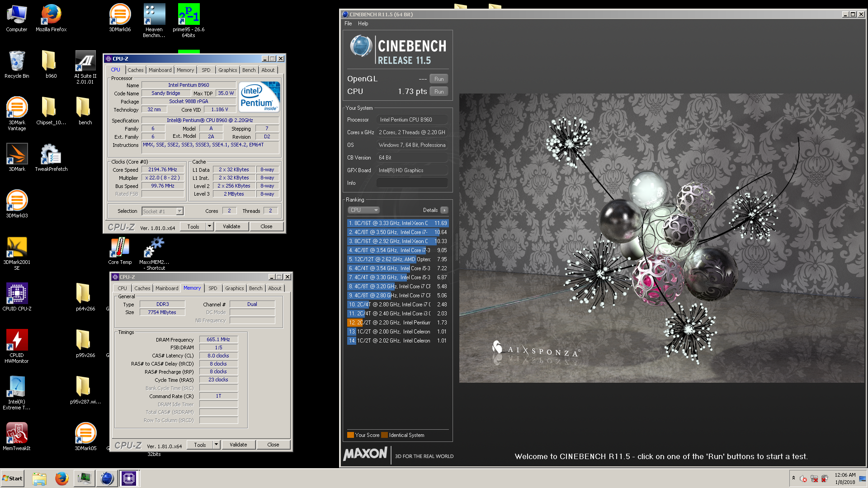Expand Tools dropdown arrow in bottom CPU-Z window
This screenshot has width=868, height=488.
(216, 445)
